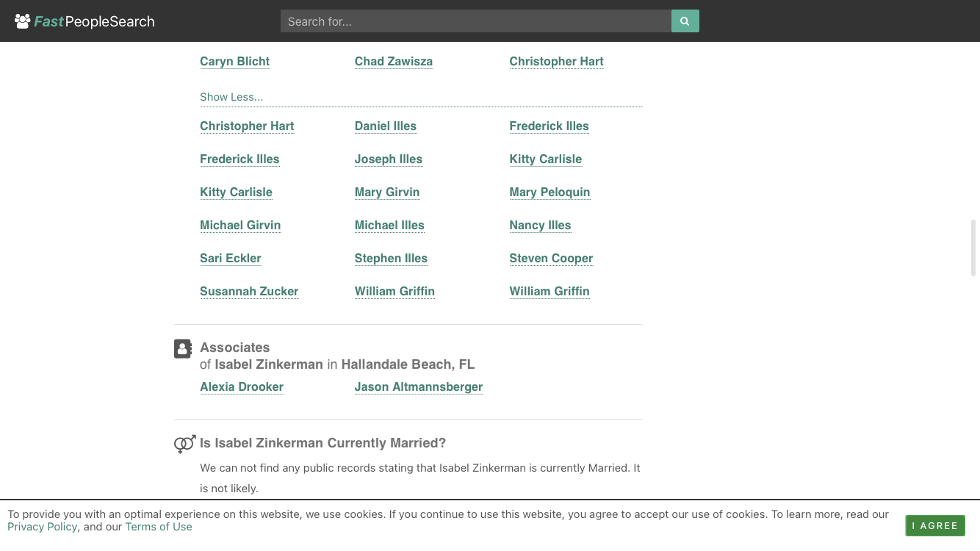Open associate Jason Altmannsberger link
Screen dimensions: 980x551
[x=419, y=387]
